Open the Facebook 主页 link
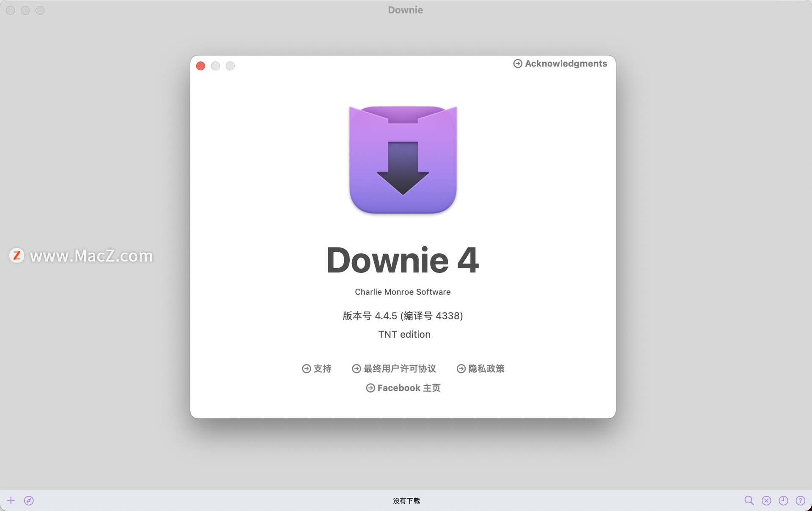Viewport: 812px width, 511px height. pyautogui.click(x=403, y=388)
